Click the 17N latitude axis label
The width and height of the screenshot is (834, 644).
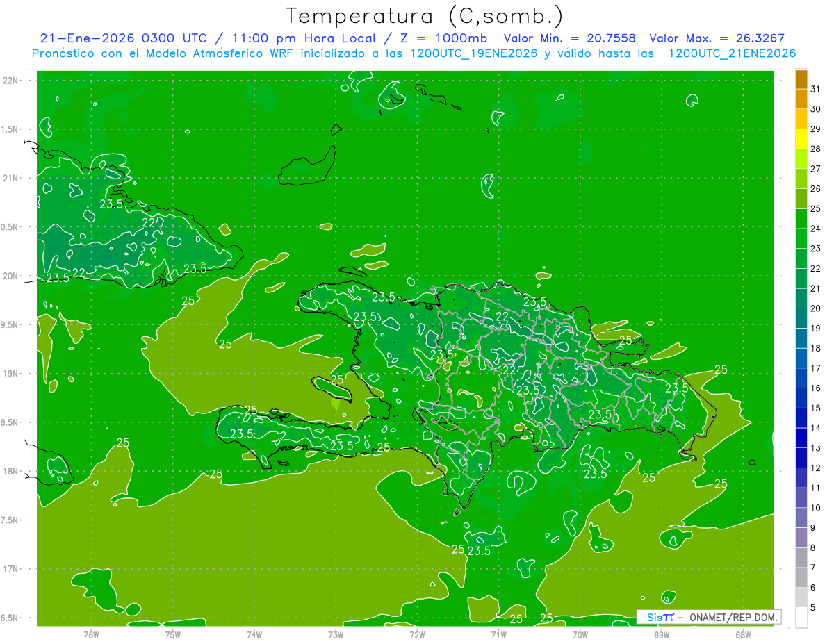point(10,569)
